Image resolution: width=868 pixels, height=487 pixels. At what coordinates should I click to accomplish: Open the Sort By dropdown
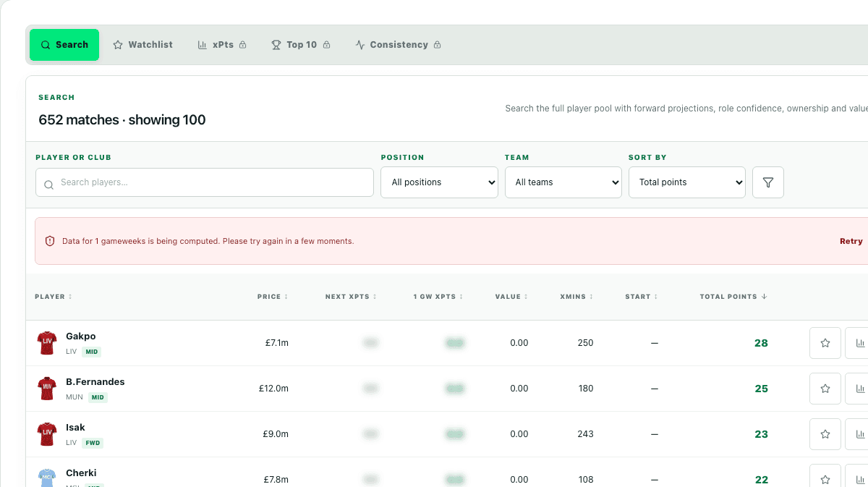(x=687, y=182)
